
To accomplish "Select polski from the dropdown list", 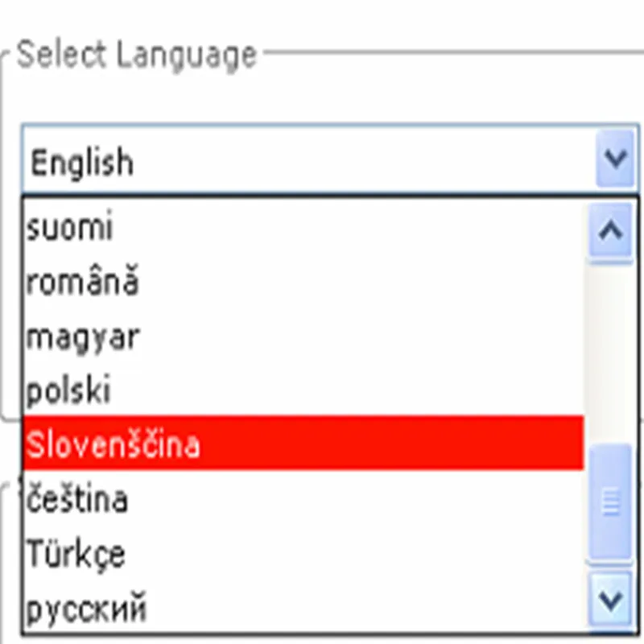I will tap(68, 391).
